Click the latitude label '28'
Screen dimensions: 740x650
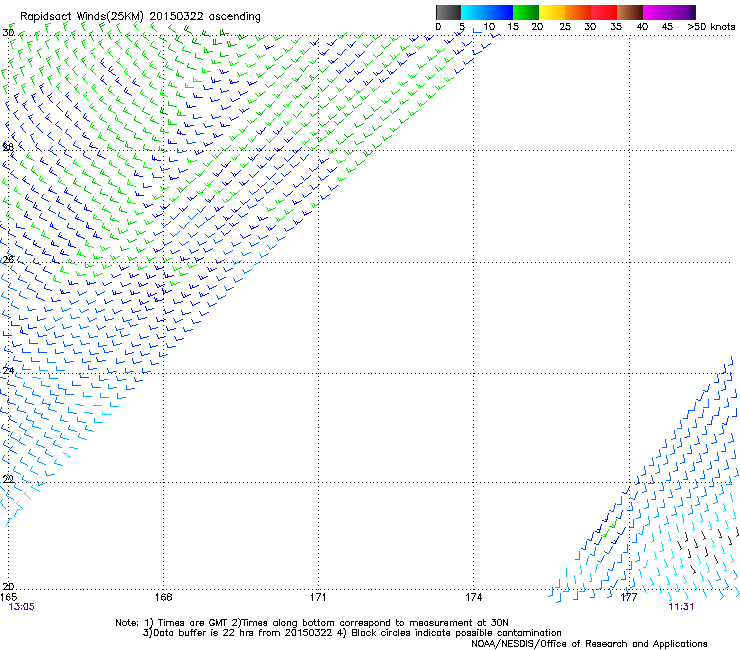tap(8, 147)
